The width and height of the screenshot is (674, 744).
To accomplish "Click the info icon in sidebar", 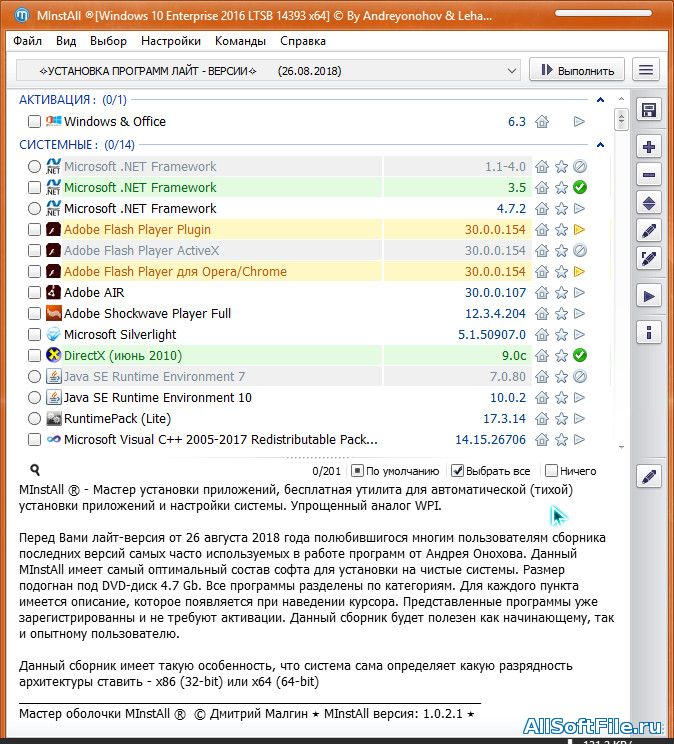I will pyautogui.click(x=648, y=332).
